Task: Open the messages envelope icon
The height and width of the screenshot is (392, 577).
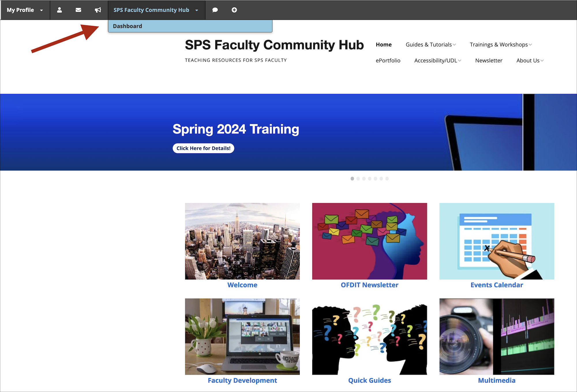Action: 78,10
